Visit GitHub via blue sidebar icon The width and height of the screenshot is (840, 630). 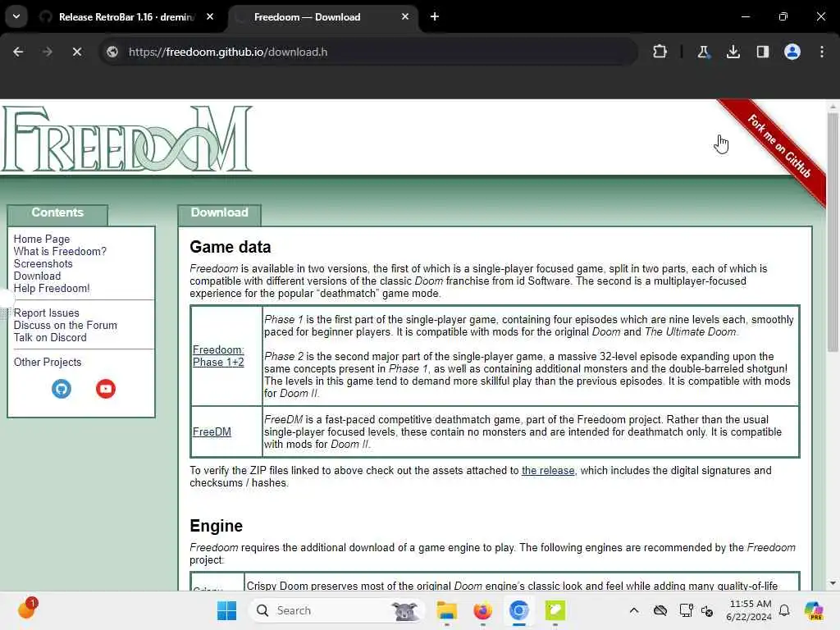(62, 388)
